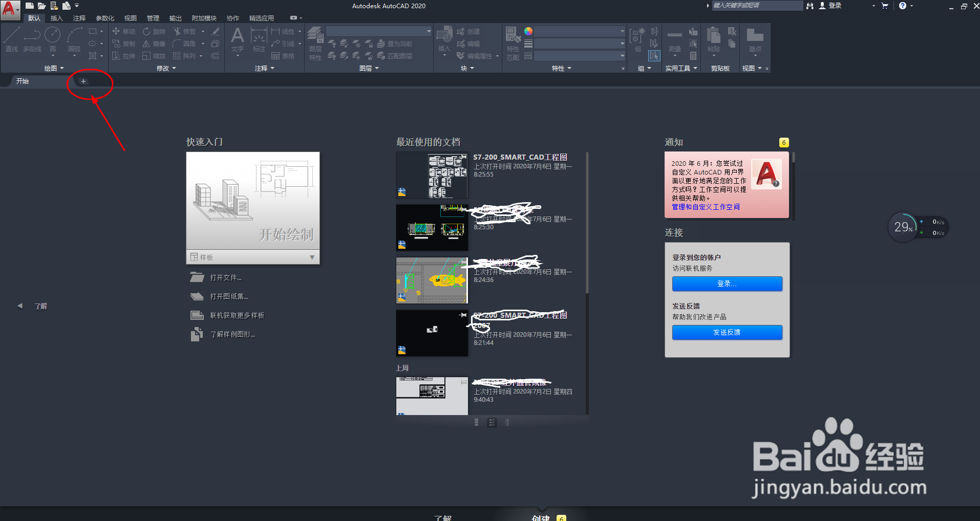Open the 参数化 (Parametric) ribbon tab
Image resolution: width=980 pixels, height=521 pixels.
[105, 18]
